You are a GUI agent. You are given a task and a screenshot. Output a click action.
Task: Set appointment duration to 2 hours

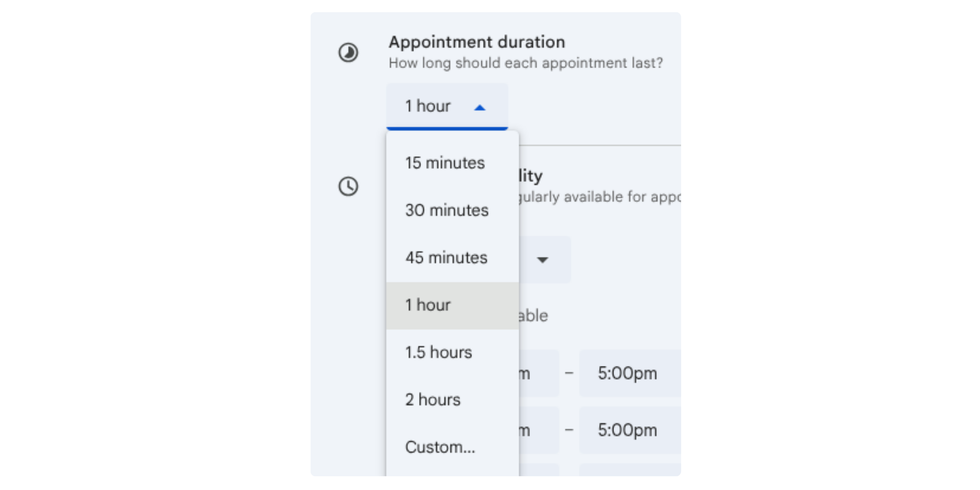[x=432, y=399]
